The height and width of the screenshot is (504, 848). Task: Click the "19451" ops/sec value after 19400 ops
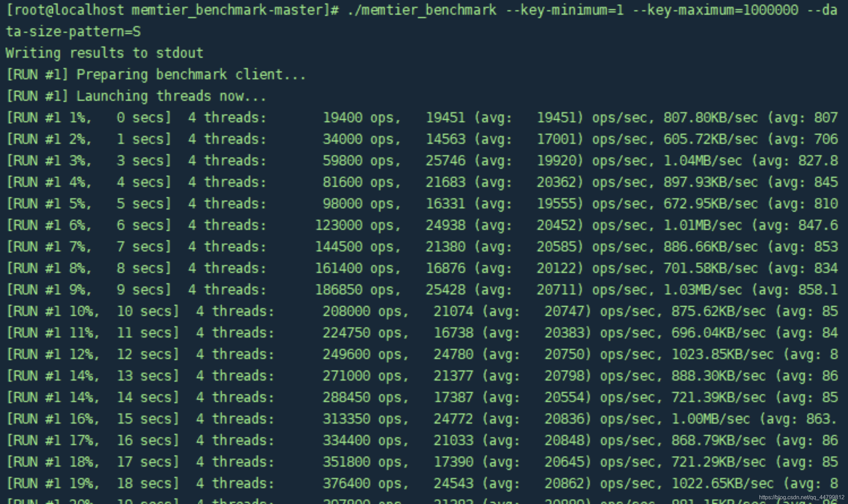coord(446,118)
